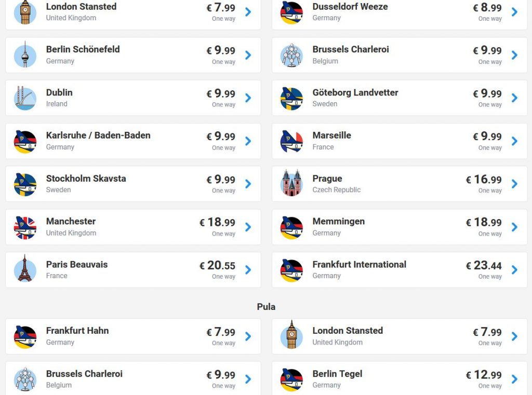
Task: Open the chevron beside Karlsruhe / Baden-Baden price
Action: click(x=248, y=141)
